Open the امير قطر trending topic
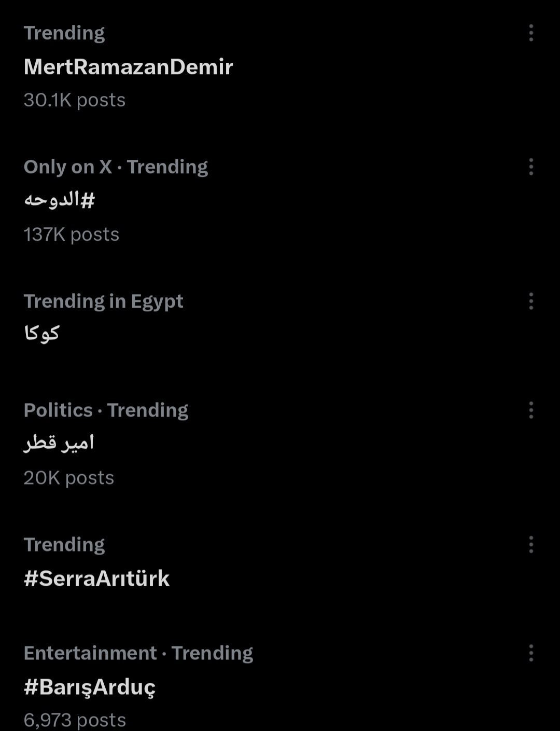 click(59, 443)
